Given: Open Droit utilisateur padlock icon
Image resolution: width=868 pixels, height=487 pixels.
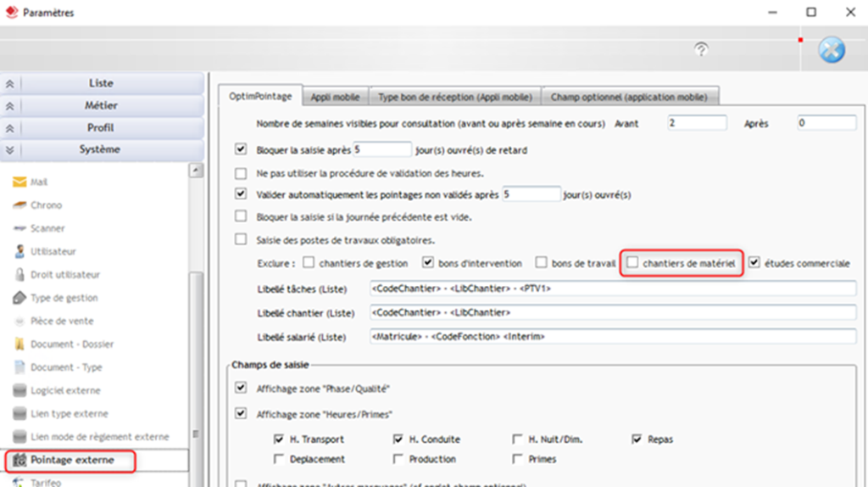Looking at the screenshot, I should 19,275.
